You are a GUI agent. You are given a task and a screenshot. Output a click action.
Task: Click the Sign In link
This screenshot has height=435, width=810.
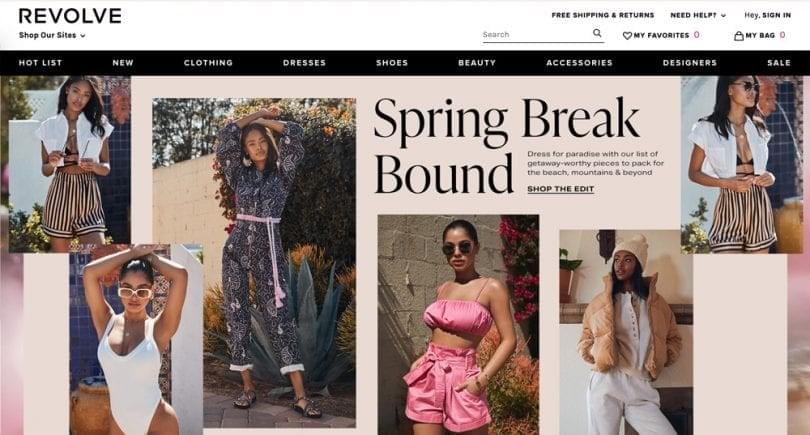tap(776, 15)
